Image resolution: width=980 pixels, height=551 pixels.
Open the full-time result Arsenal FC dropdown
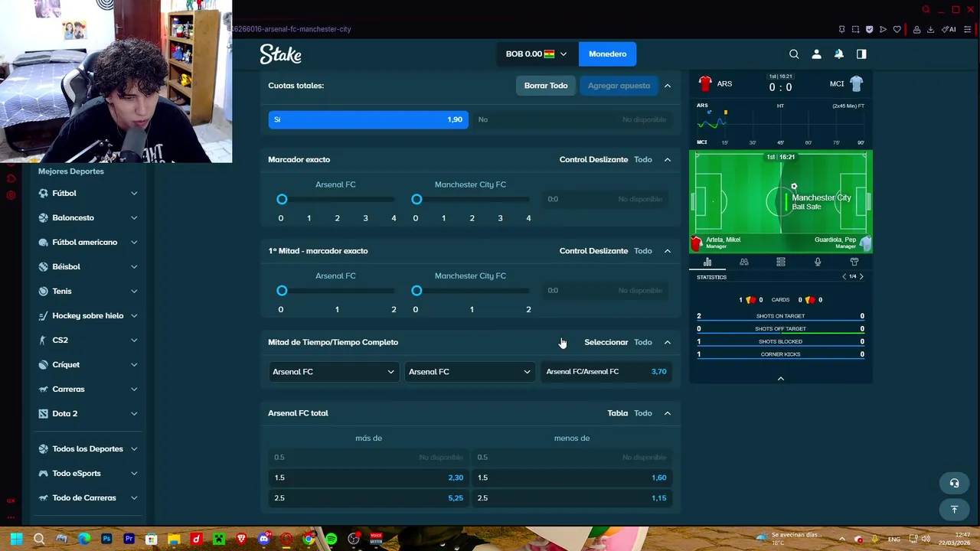469,372
